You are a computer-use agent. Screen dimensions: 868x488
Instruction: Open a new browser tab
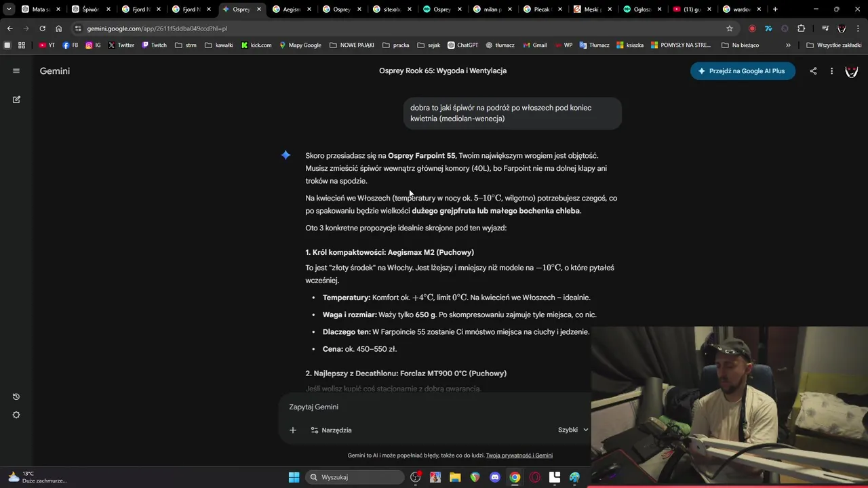click(775, 9)
